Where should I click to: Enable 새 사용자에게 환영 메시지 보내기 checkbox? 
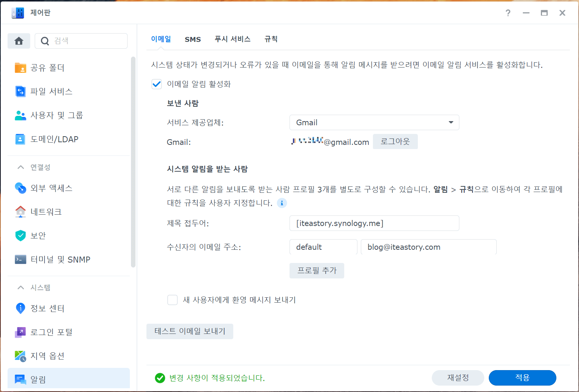click(x=172, y=300)
